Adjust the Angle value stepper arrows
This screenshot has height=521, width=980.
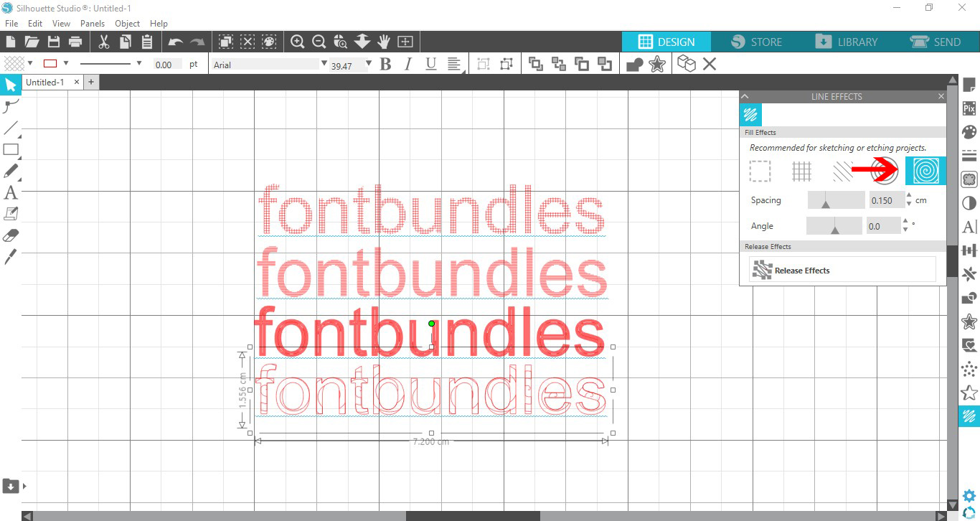click(906, 226)
